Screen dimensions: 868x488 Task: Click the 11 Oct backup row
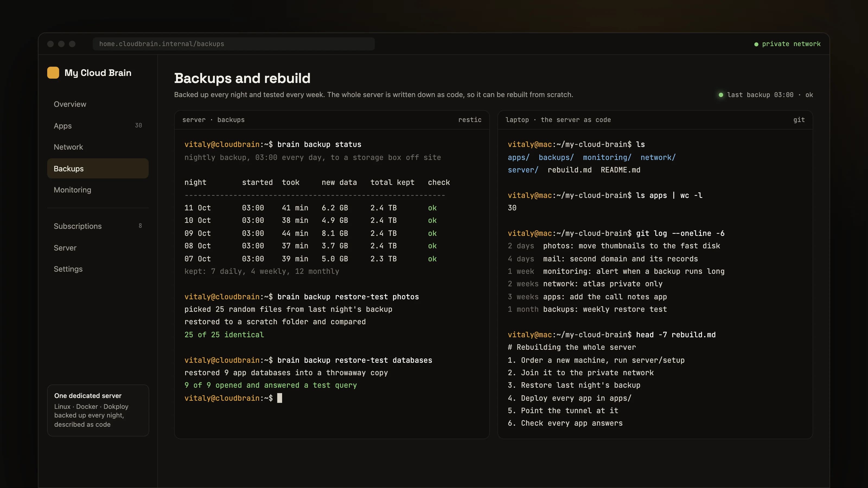point(310,208)
